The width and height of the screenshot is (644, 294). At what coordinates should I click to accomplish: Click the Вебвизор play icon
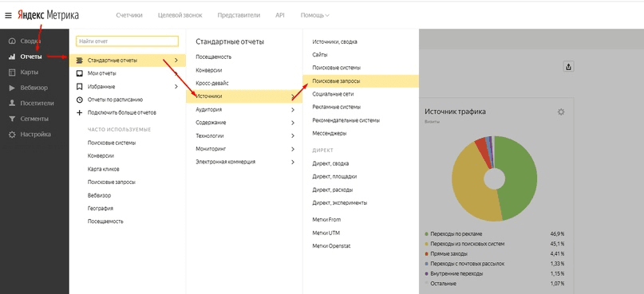click(x=12, y=88)
